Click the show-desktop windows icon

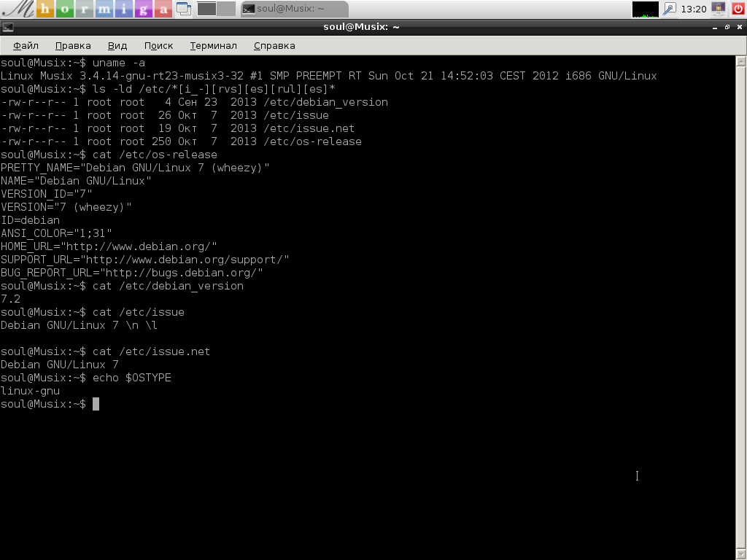tap(184, 9)
